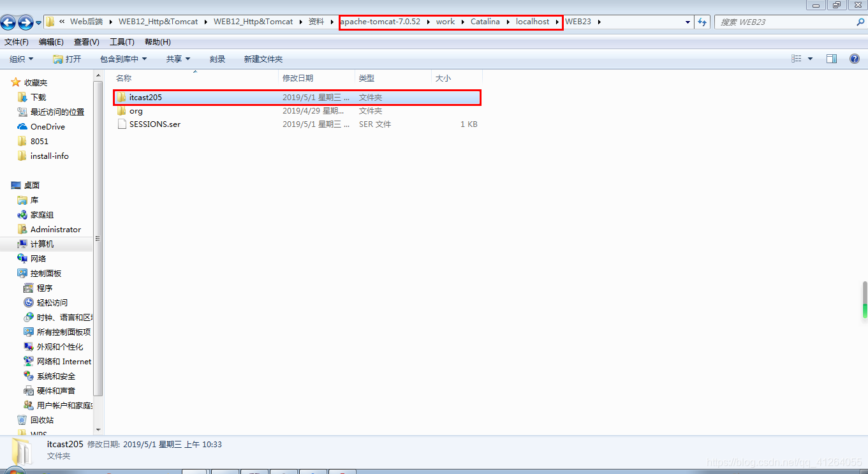This screenshot has width=868, height=474.
Task: Click the 硬件和声音 icon
Action: pos(29,390)
